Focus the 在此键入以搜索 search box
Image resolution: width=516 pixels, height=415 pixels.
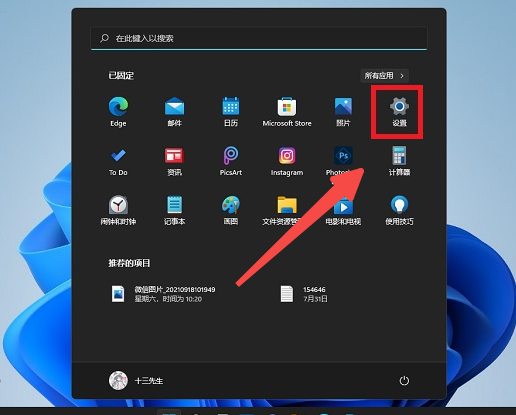(x=259, y=38)
